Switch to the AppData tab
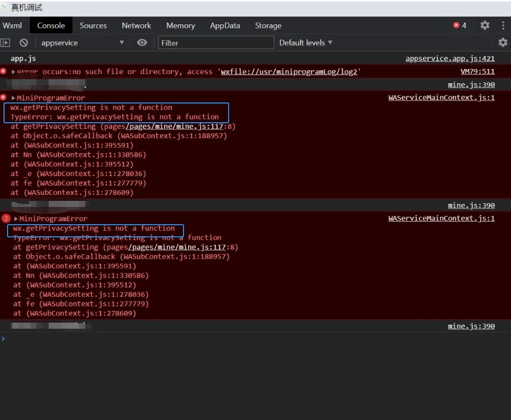 [x=225, y=25]
